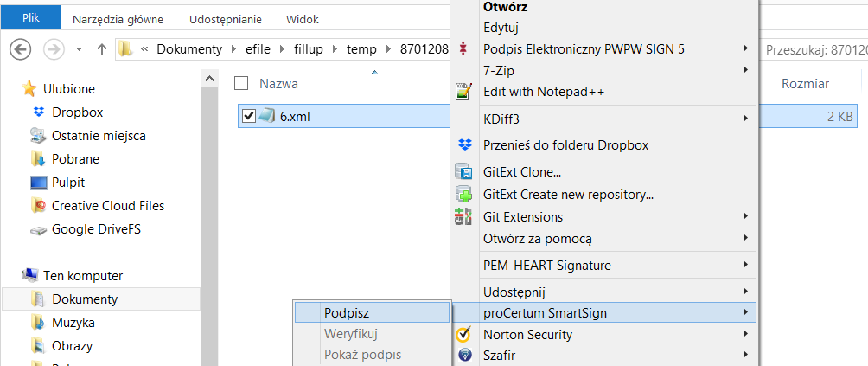Screen dimensions: 868x366
Task: Sort by the Rozmiar column header
Action: pyautogui.click(x=805, y=84)
